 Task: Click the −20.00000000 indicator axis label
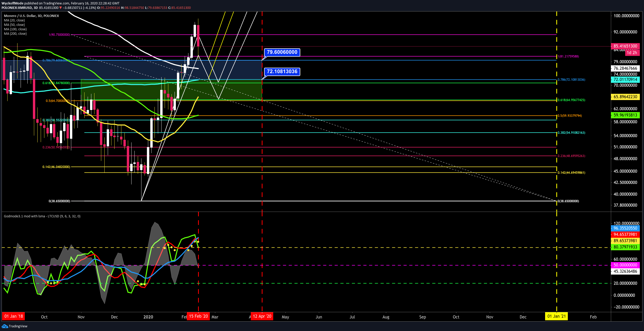coord(626,307)
